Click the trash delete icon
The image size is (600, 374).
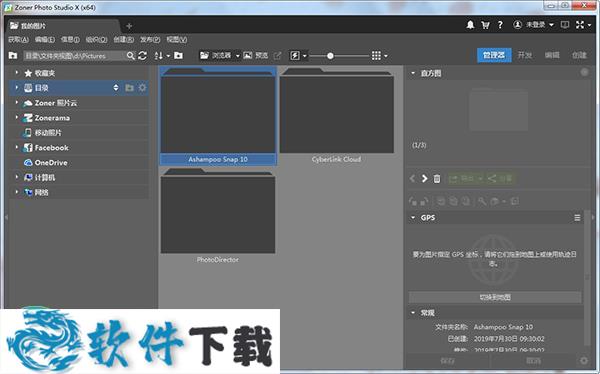437,178
